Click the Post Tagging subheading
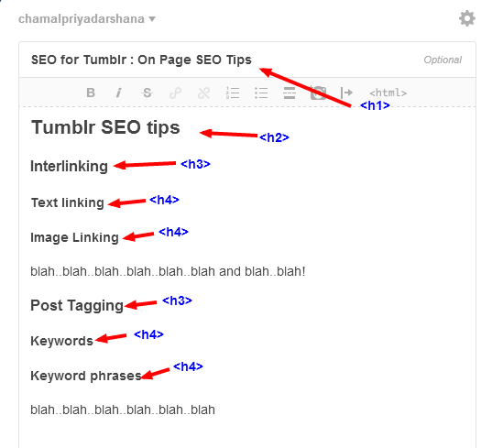This screenshot has height=448, width=492. point(77,305)
